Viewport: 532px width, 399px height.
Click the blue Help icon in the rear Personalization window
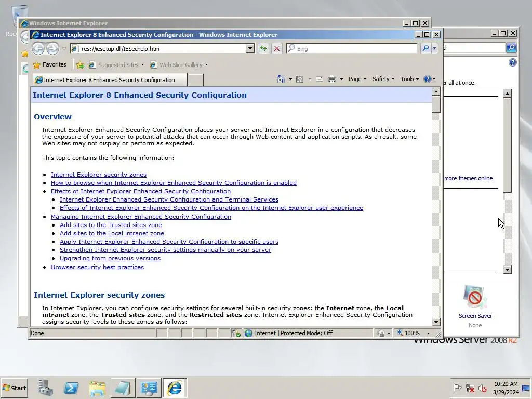512,62
